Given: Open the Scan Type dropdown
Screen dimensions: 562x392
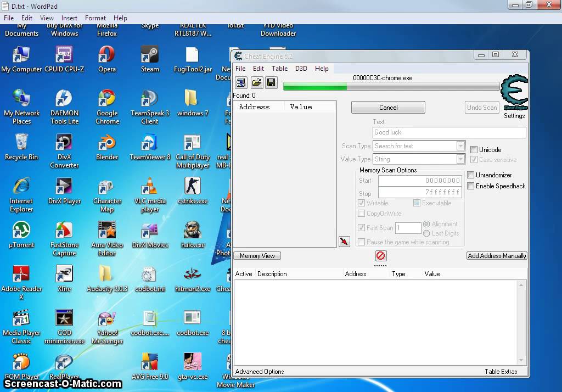Looking at the screenshot, I should (460, 146).
